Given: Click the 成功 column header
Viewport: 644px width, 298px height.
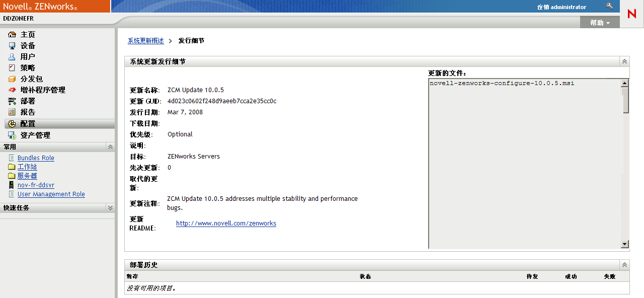Looking at the screenshot, I should pyautogui.click(x=571, y=277).
